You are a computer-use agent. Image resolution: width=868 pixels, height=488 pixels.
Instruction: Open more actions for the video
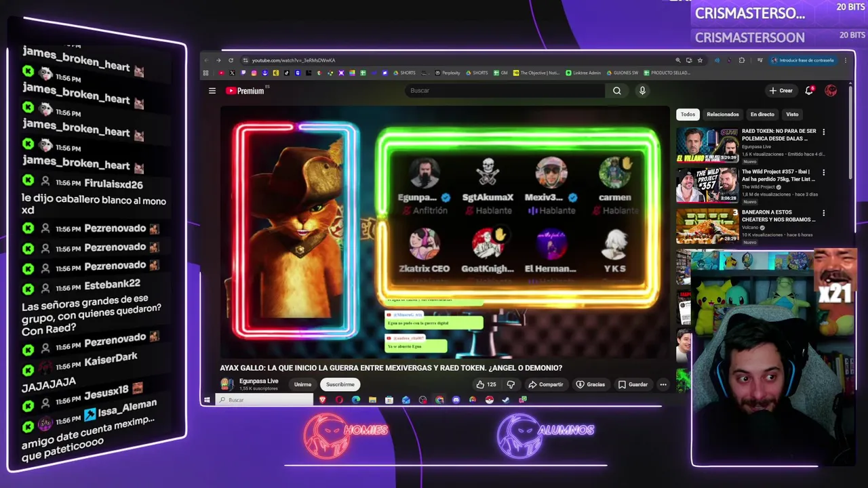click(663, 384)
